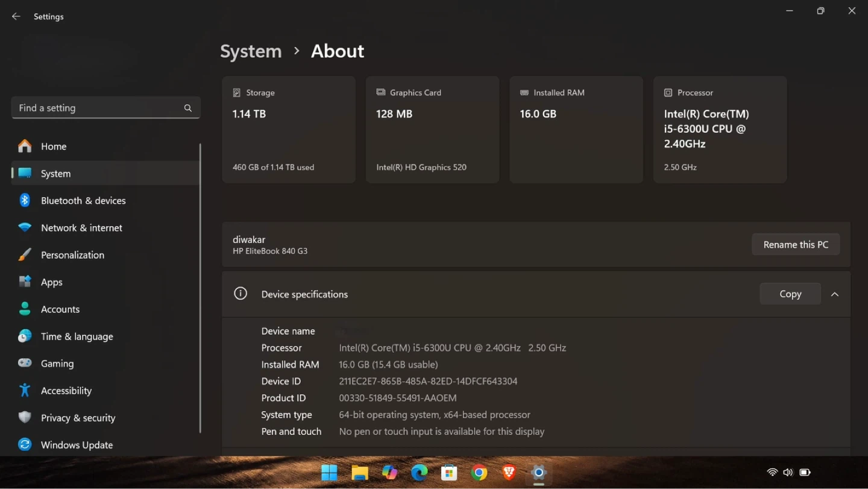Launch Copilot from the taskbar
The height and width of the screenshot is (489, 868).
point(389,473)
